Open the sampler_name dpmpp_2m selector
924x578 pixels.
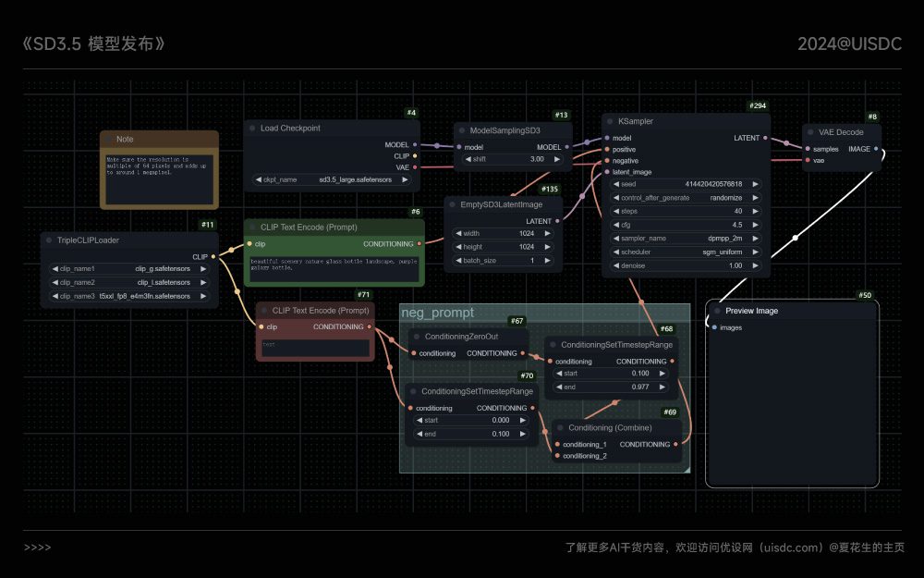[x=686, y=239]
